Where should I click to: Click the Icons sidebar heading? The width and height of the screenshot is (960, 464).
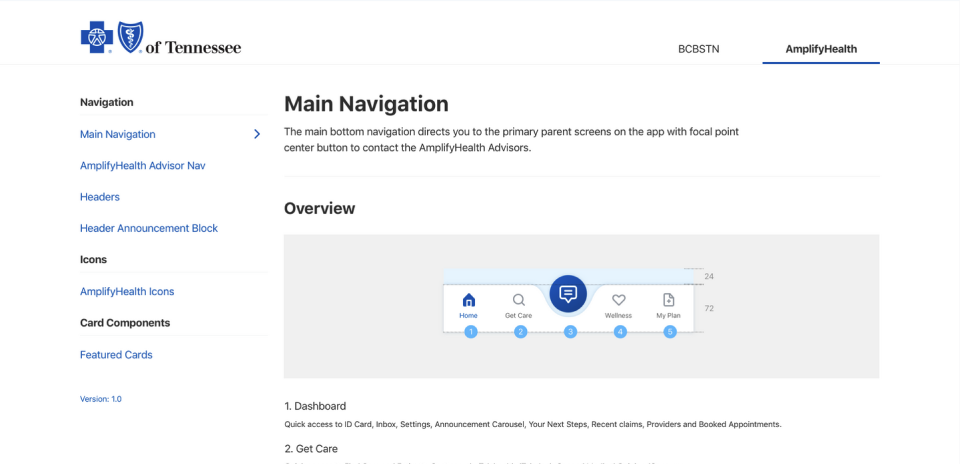coord(93,260)
